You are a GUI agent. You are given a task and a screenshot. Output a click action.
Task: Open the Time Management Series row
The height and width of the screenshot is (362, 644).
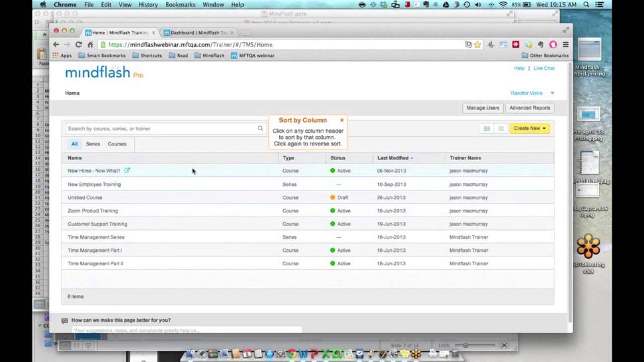[x=308, y=237]
